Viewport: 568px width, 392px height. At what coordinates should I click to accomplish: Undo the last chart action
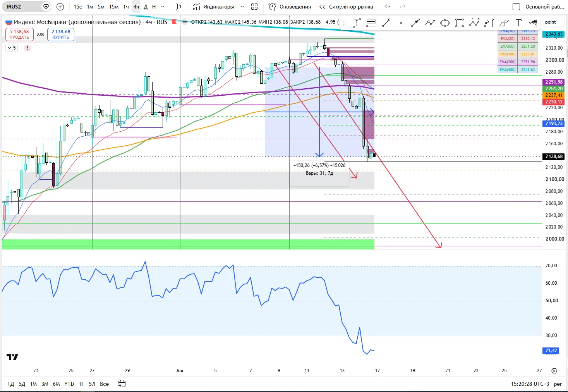388,7
